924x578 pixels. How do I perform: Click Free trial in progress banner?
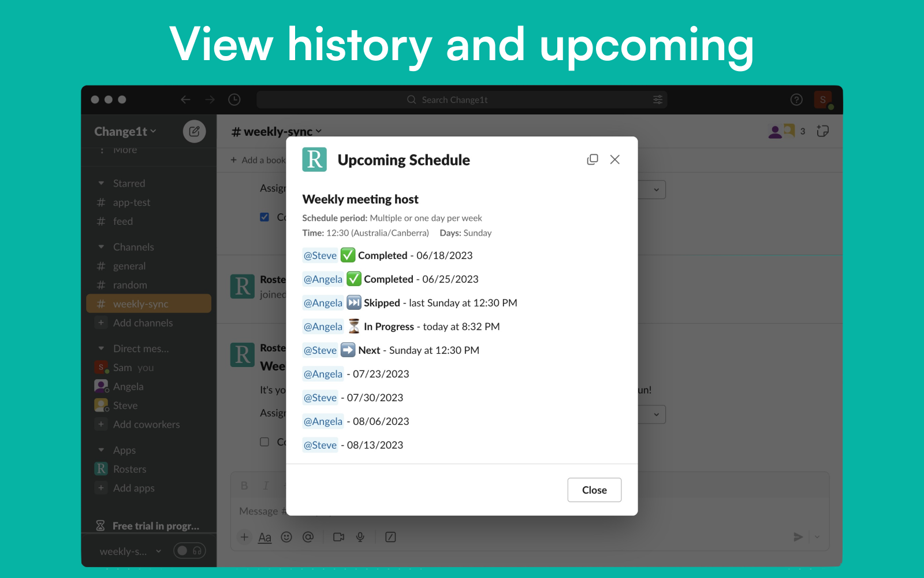[x=149, y=525]
